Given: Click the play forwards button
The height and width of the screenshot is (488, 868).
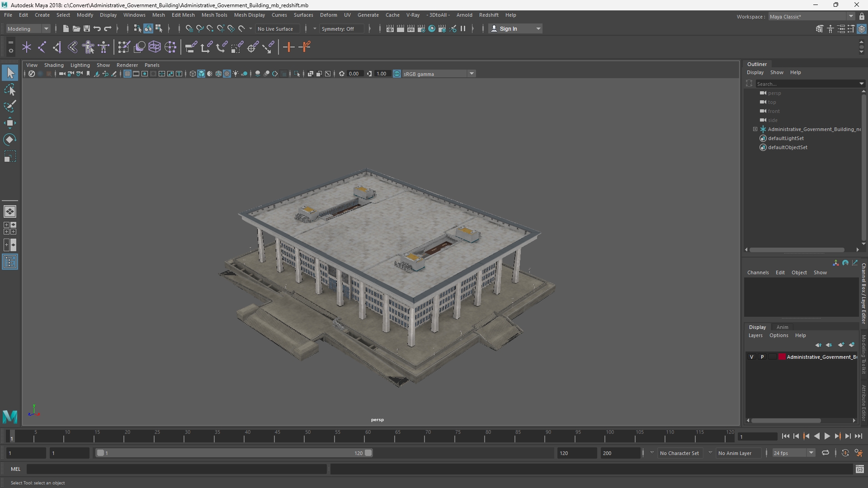Looking at the screenshot, I should 827,436.
